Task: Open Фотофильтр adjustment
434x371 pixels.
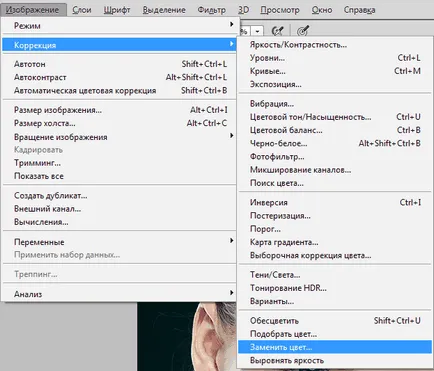Action: [335, 156]
